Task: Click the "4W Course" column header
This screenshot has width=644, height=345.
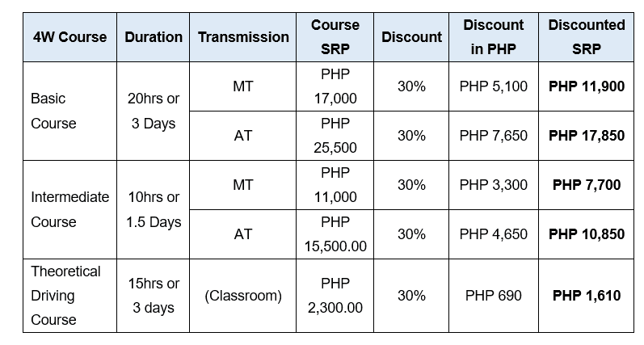Action: coord(69,37)
